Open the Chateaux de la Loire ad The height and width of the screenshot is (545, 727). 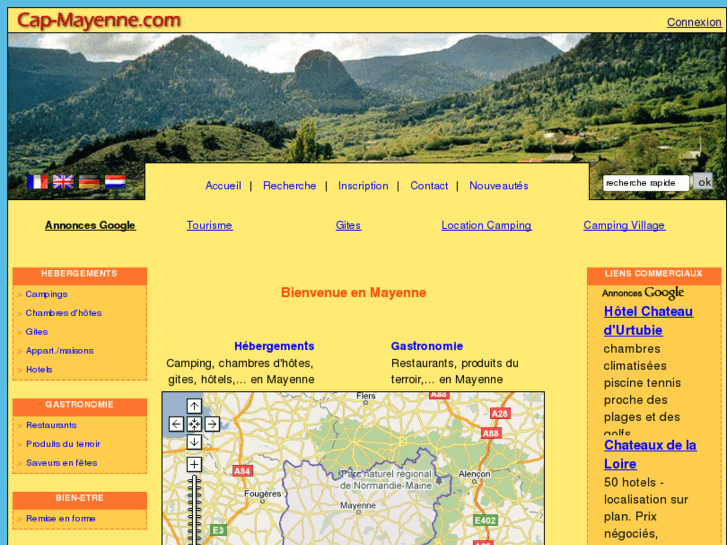[650, 455]
